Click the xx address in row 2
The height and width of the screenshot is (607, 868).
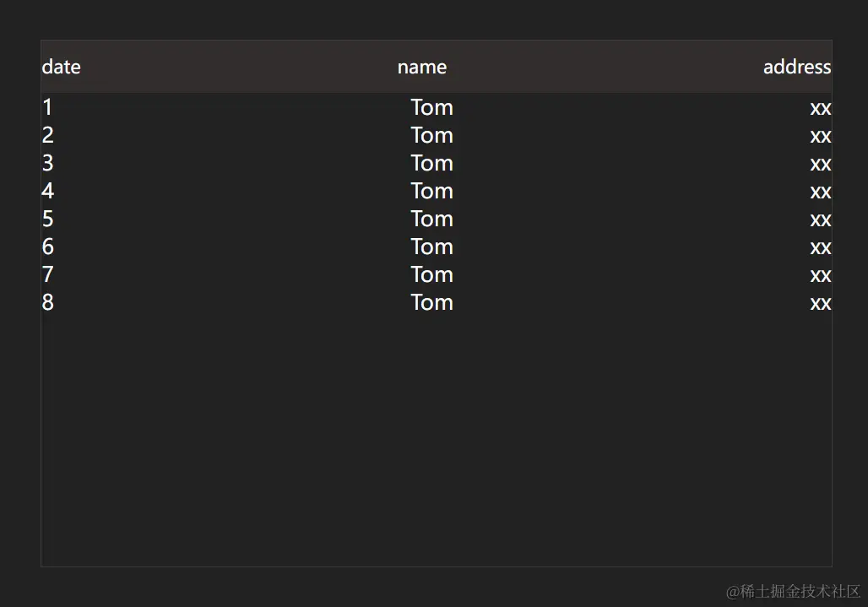[x=820, y=135]
